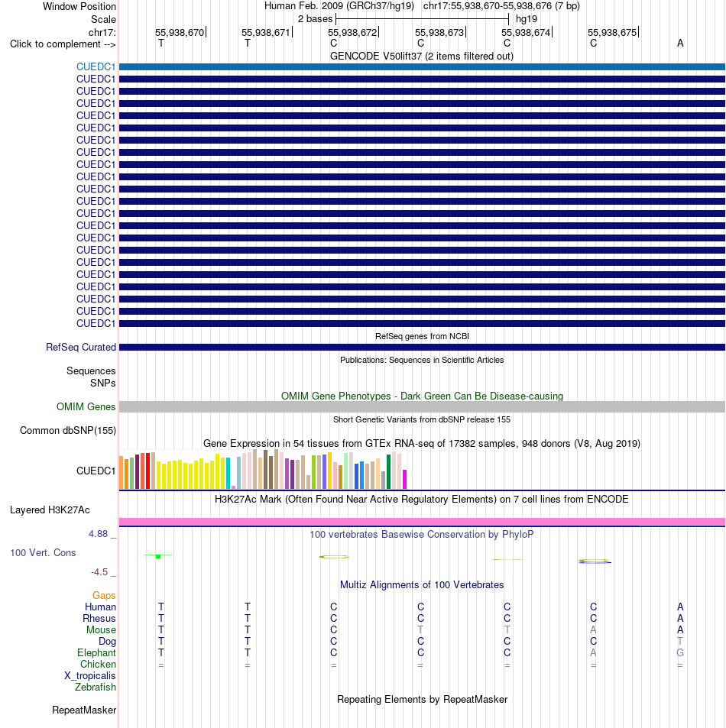The height and width of the screenshot is (728, 726).
Task: Click the RefSeq Curated label
Action: tap(81, 348)
